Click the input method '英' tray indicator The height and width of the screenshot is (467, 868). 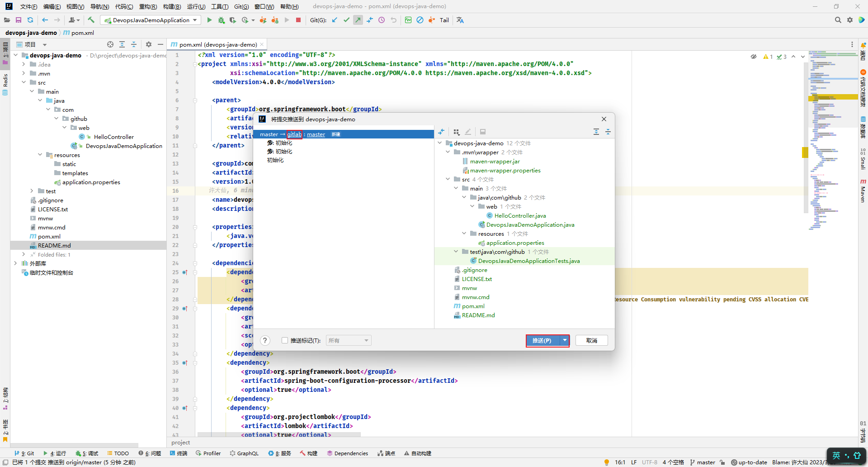836,455
